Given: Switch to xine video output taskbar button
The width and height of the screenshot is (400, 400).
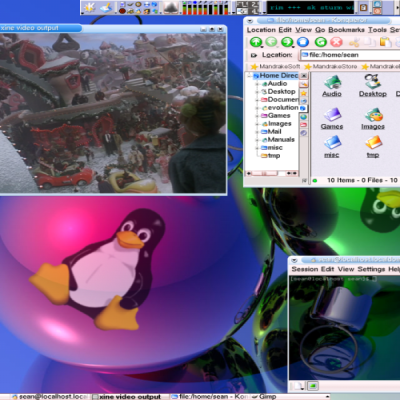Looking at the screenshot, I should point(127,397).
